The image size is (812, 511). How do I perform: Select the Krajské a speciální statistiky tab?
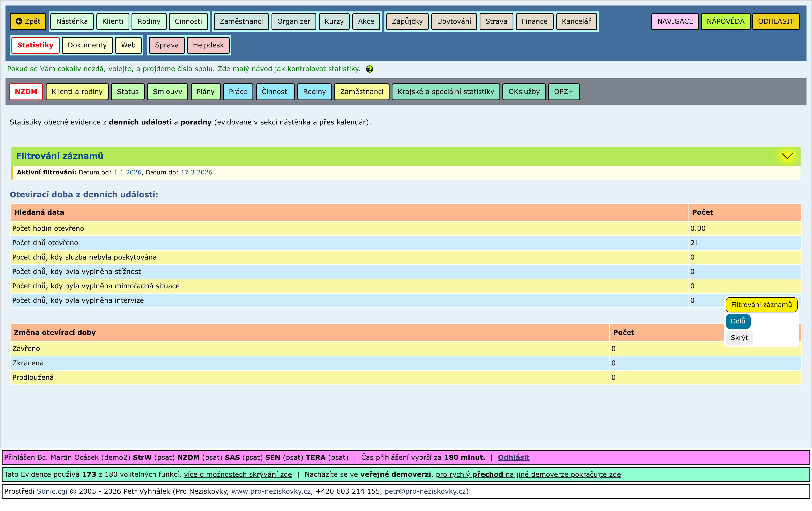[446, 92]
